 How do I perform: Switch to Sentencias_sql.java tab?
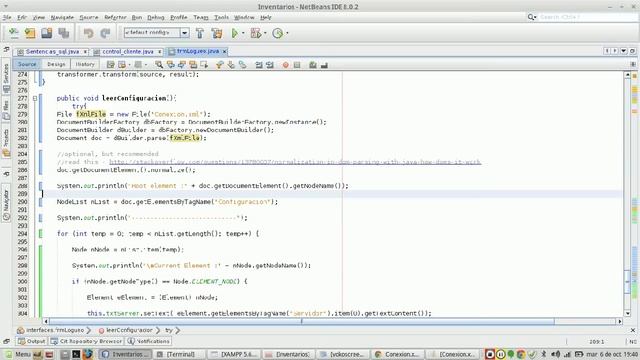[52, 51]
